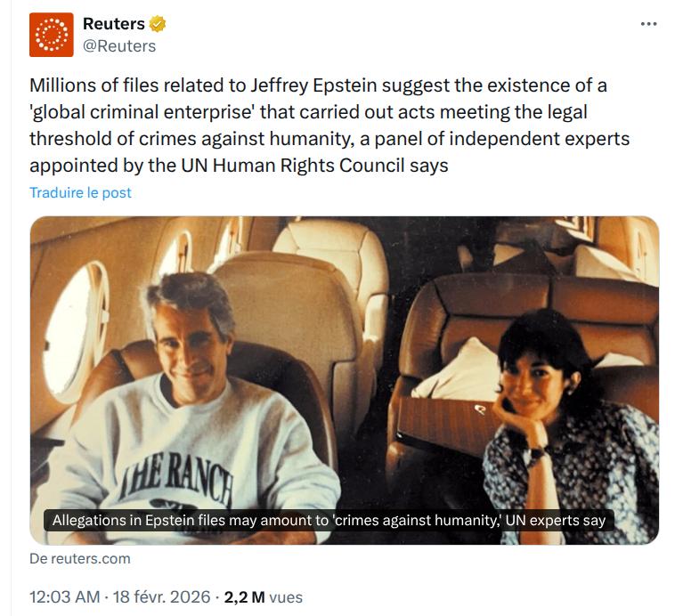The width and height of the screenshot is (675, 616).
Task: Click the "Allegations in Epstein files" caption overlay
Action: [329, 520]
